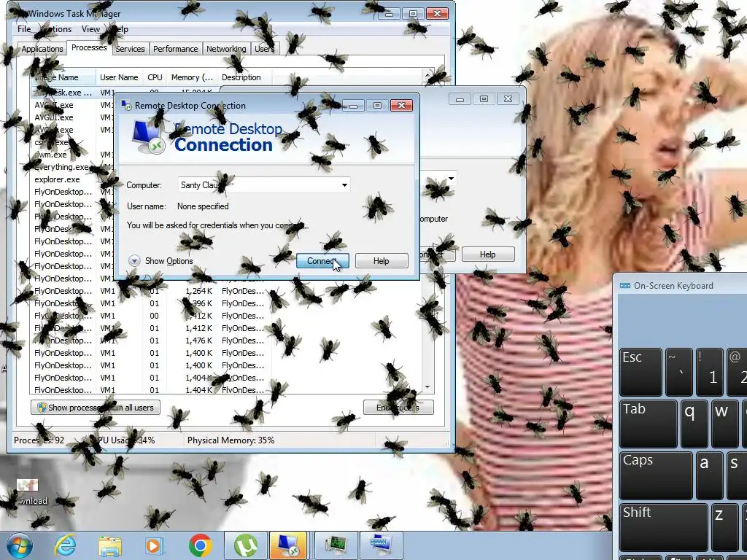Click the Shift key on On-Screen Keyboard
747x560 pixels.
point(664,527)
